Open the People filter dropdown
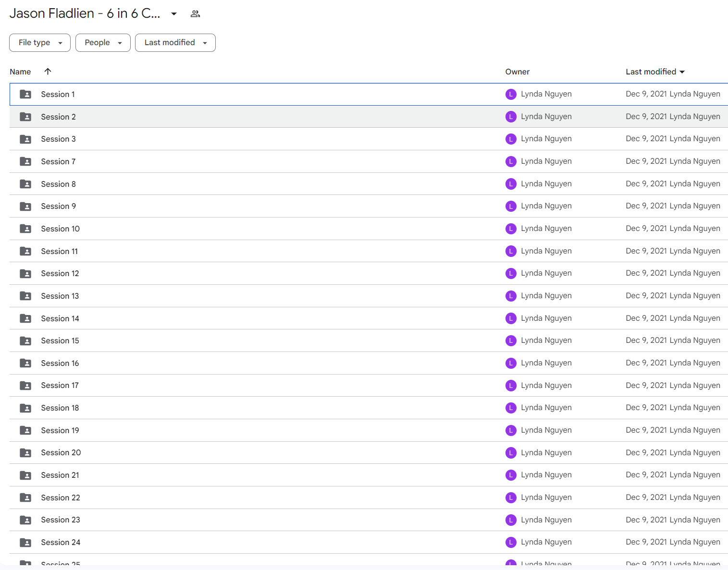 (103, 43)
